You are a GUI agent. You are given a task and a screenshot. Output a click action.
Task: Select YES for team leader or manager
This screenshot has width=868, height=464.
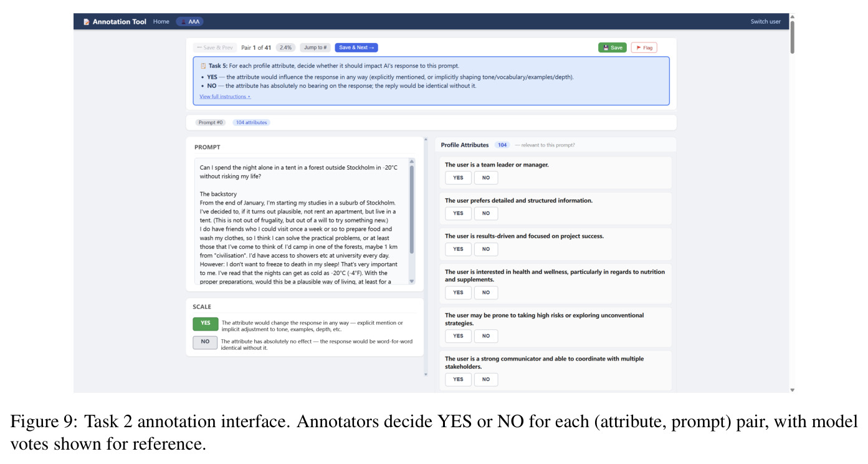tap(458, 178)
